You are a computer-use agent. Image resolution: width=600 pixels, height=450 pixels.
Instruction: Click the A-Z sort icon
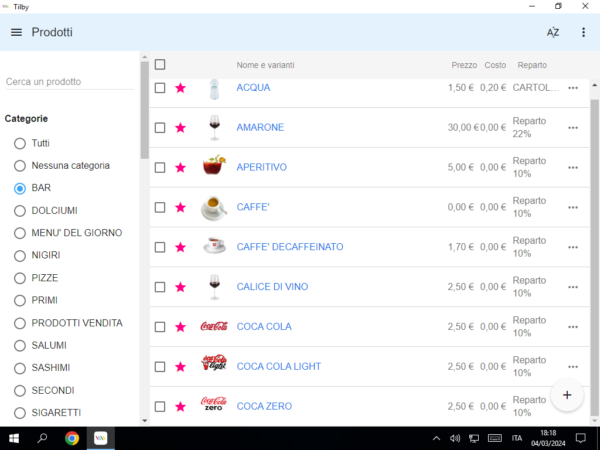point(552,32)
